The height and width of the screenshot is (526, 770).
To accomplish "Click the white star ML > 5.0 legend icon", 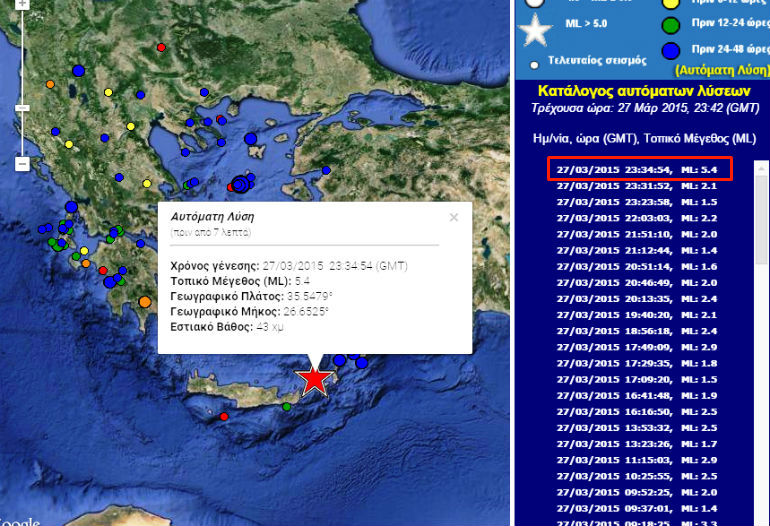I will (537, 29).
